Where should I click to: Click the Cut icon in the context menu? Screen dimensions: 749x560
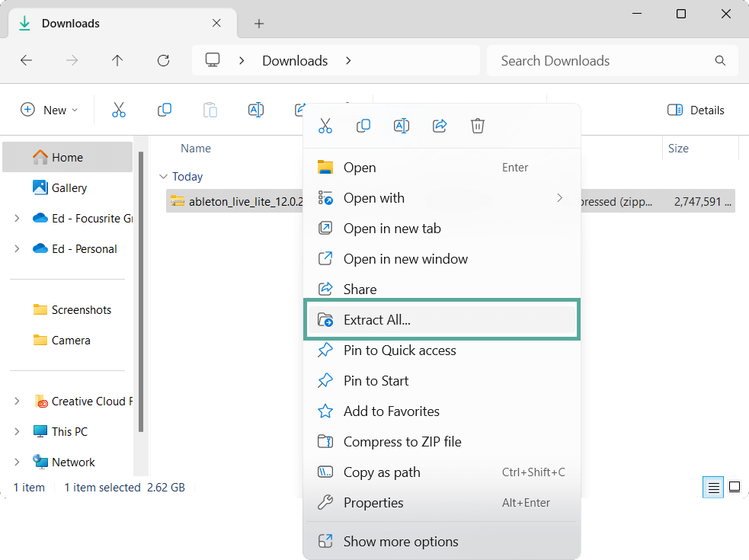325,126
